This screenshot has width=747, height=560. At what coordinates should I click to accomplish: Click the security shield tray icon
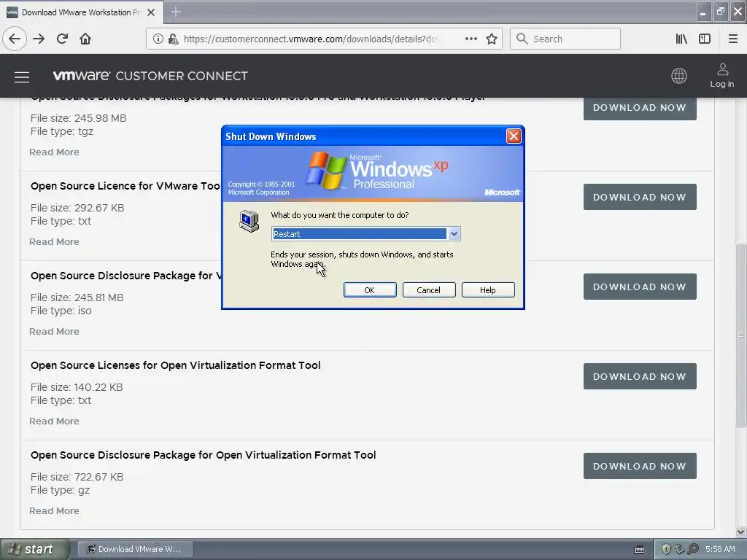click(x=666, y=550)
